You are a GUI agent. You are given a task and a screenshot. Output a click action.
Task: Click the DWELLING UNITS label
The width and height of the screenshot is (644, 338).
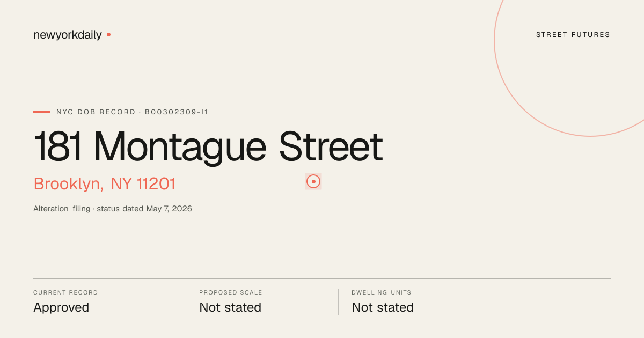[382, 293]
